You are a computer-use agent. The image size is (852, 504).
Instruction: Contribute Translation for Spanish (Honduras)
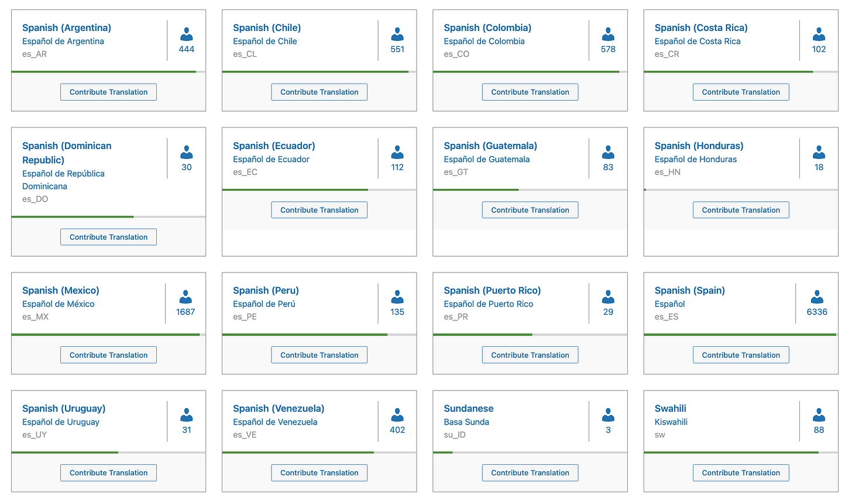coord(741,210)
